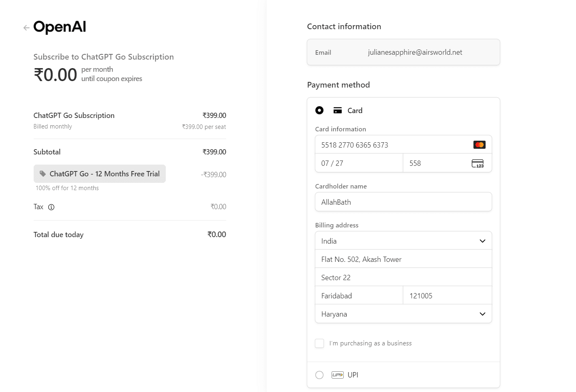Expand the Haryana state dropdown
This screenshot has width=576, height=392.
[403, 314]
